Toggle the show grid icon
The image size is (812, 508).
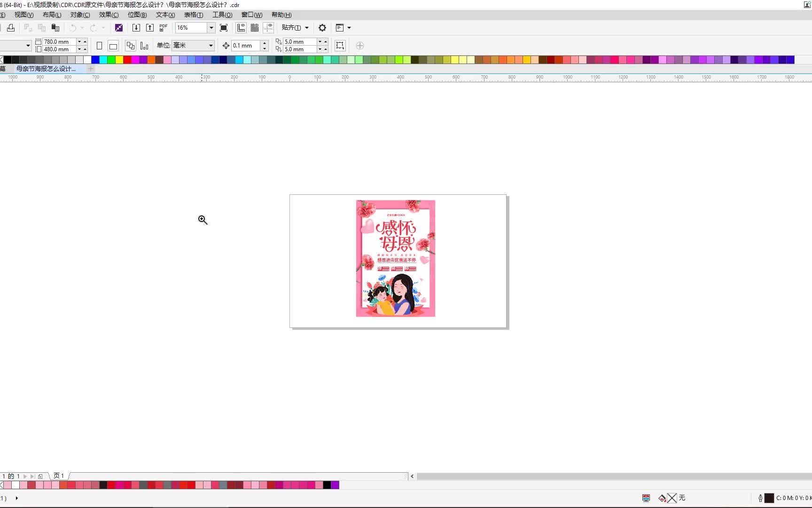click(255, 28)
